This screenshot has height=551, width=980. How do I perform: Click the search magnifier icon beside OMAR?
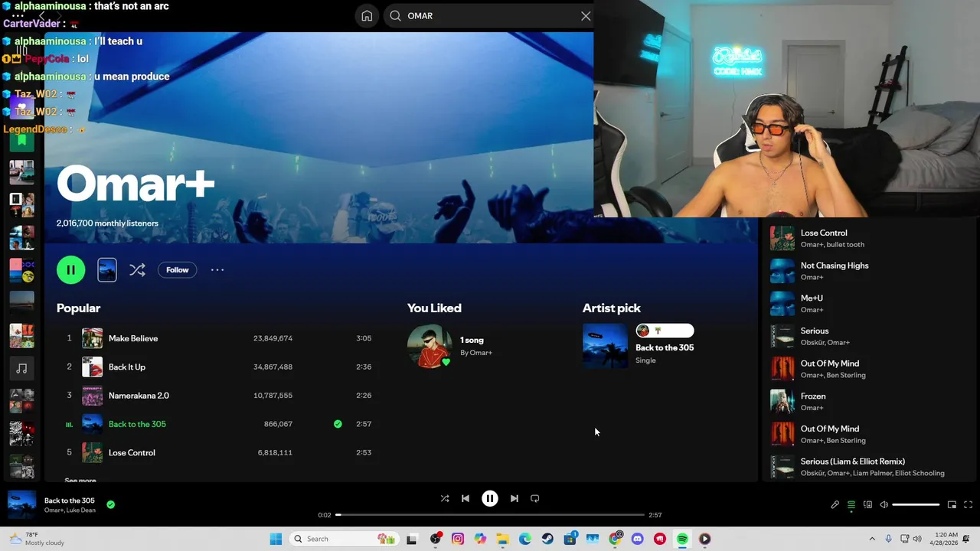[395, 16]
